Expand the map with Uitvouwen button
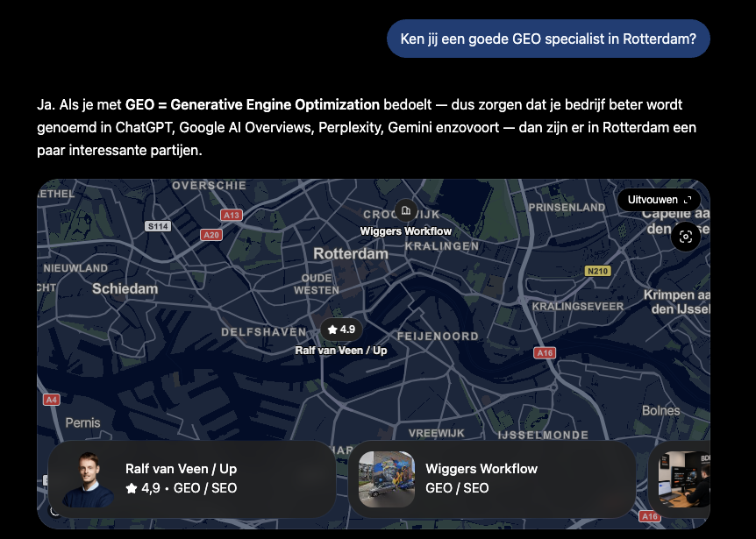756x539 pixels. coord(660,200)
